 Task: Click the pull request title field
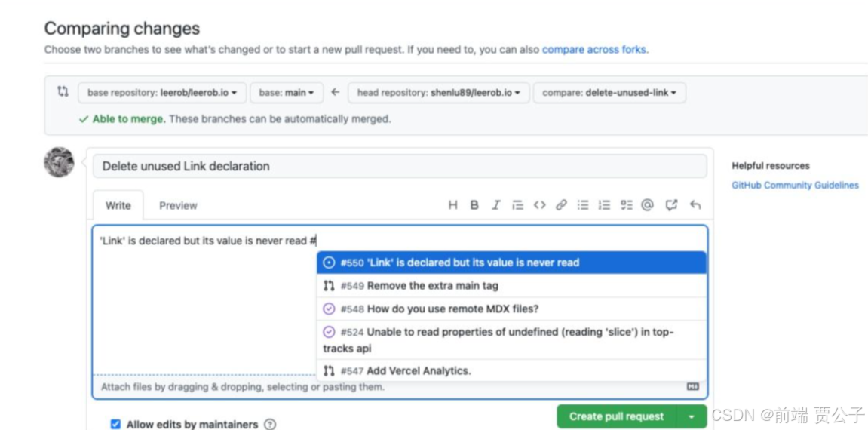pyautogui.click(x=400, y=166)
